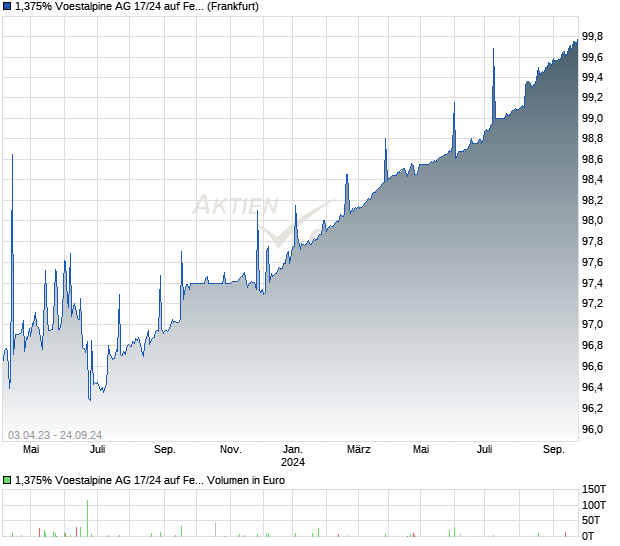The width and height of the screenshot is (620, 546).
Task: Click the 98,6 price axis label
Action: [593, 161]
